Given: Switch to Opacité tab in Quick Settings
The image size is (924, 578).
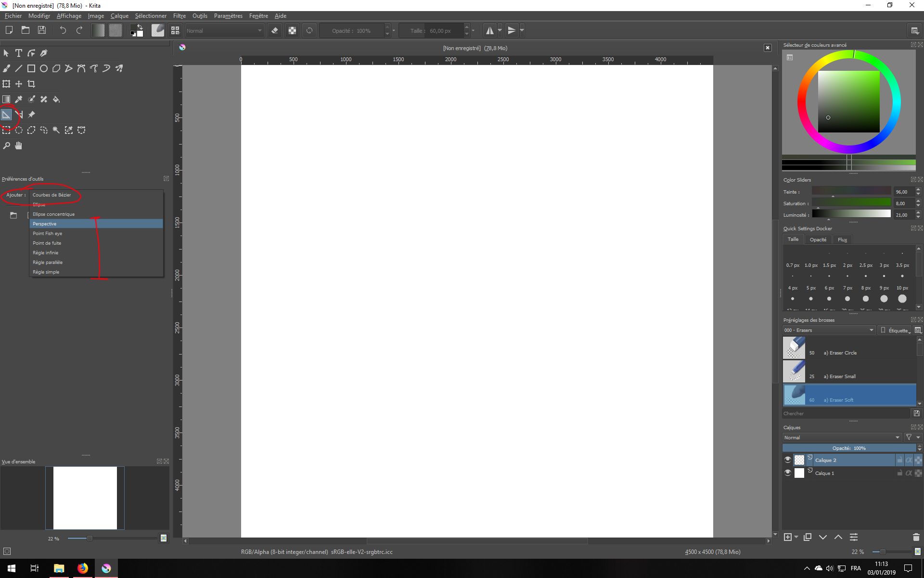Looking at the screenshot, I should (818, 239).
